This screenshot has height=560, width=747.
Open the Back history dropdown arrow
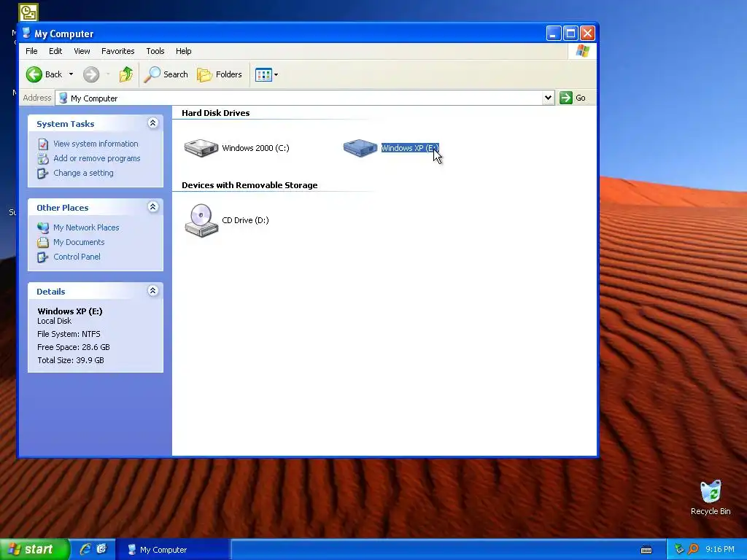(x=71, y=74)
